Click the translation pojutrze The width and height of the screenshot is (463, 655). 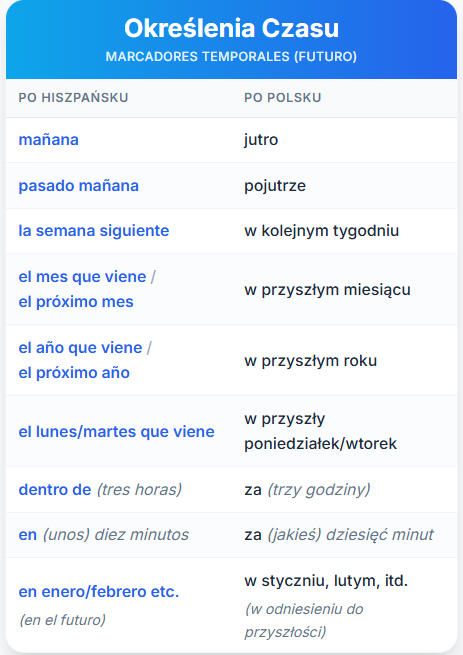pos(275,185)
